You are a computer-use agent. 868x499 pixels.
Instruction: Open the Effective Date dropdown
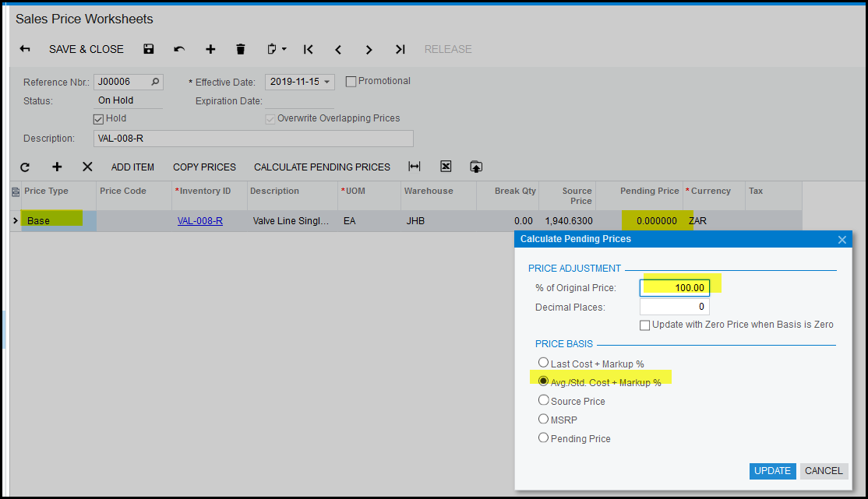[327, 82]
